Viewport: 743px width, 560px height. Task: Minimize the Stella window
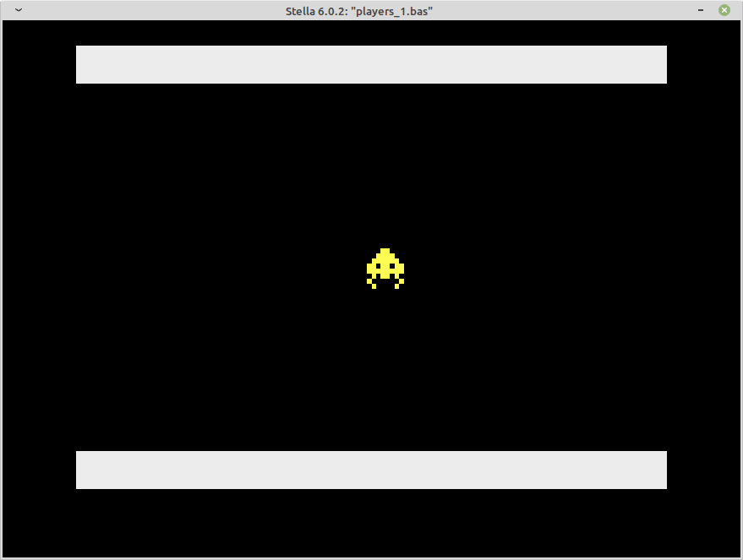(x=701, y=10)
